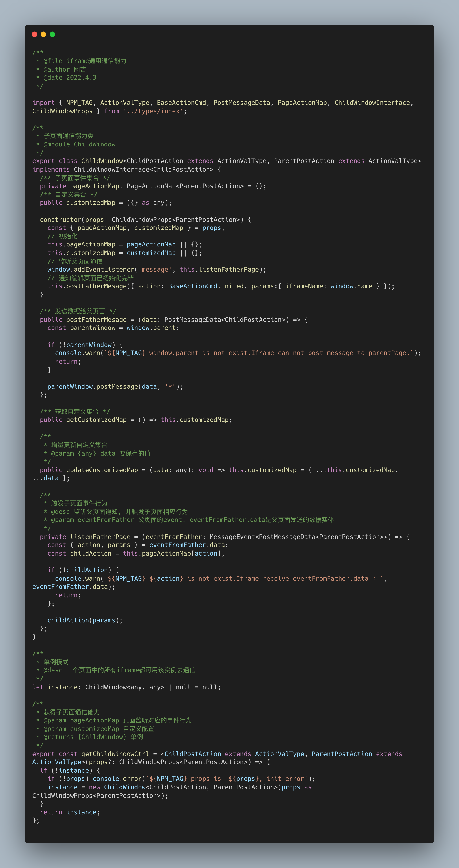Viewport: 459px width, 868px height.
Task: Click the constructor keyword
Action: 61,220
